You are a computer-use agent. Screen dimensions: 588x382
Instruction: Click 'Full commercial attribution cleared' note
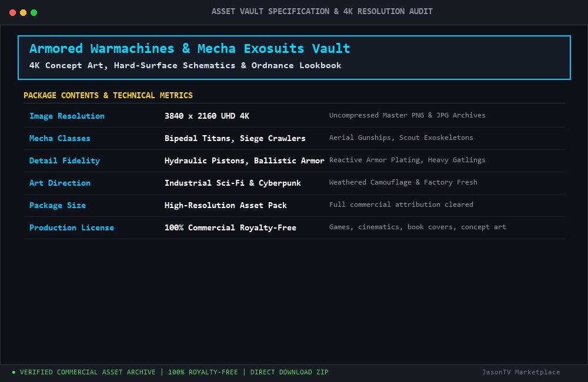[401, 205]
